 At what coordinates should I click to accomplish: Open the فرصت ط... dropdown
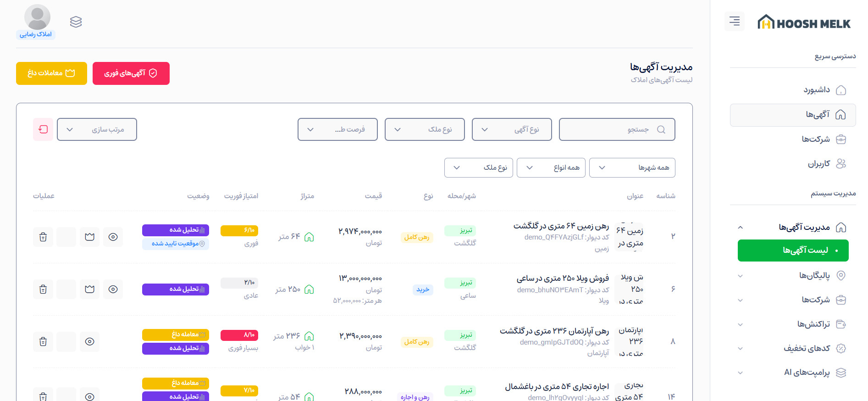[x=337, y=129]
